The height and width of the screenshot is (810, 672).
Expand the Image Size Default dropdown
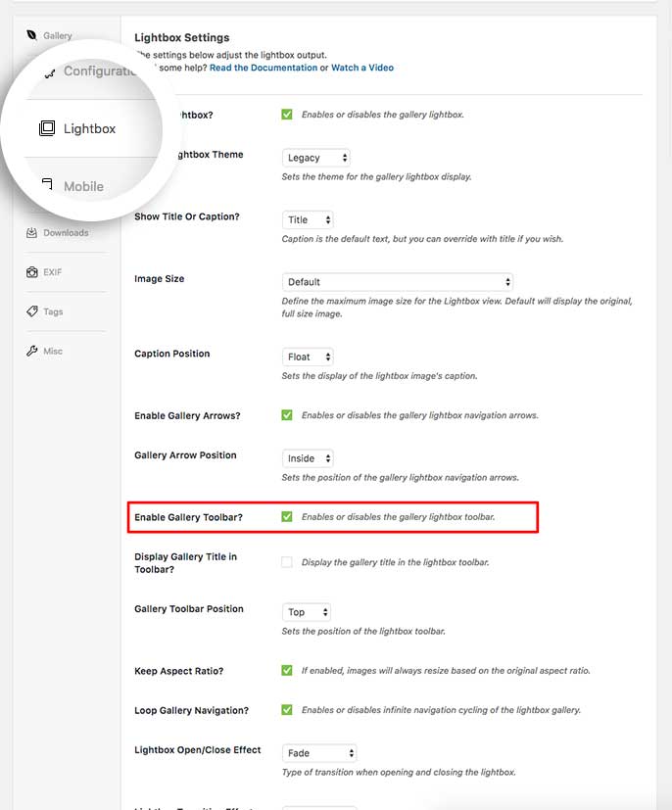point(397,282)
